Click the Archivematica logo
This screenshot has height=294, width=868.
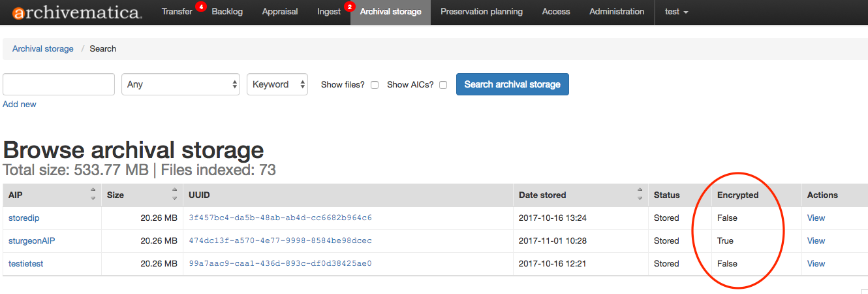[x=76, y=12]
